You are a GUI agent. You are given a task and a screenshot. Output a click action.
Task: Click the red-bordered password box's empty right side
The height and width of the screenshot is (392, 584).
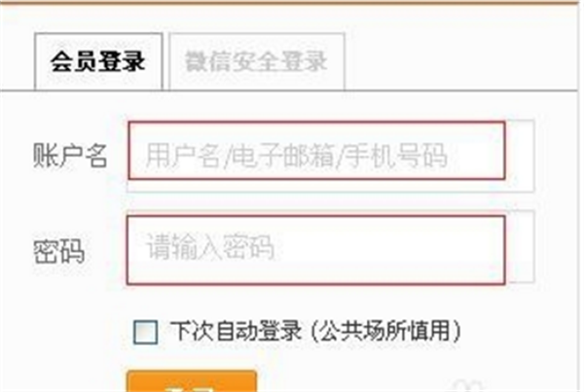point(391,250)
